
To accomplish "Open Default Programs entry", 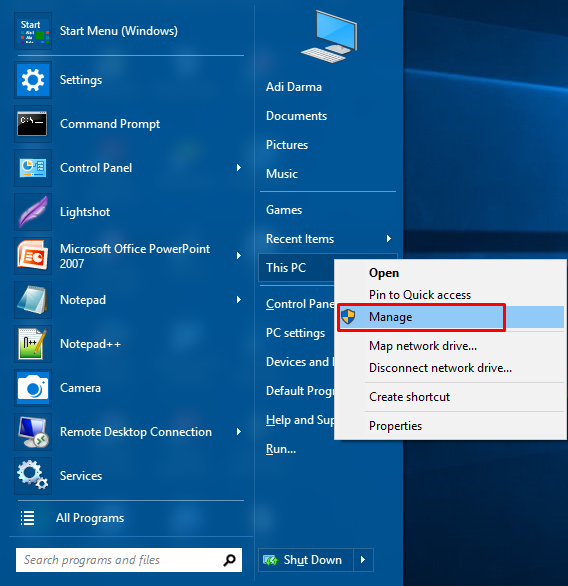I will 300,391.
